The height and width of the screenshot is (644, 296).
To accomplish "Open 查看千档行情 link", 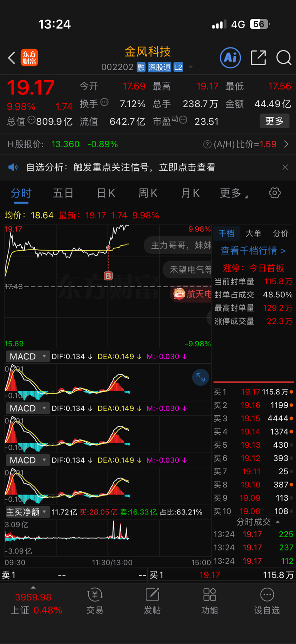I will click(x=253, y=251).
